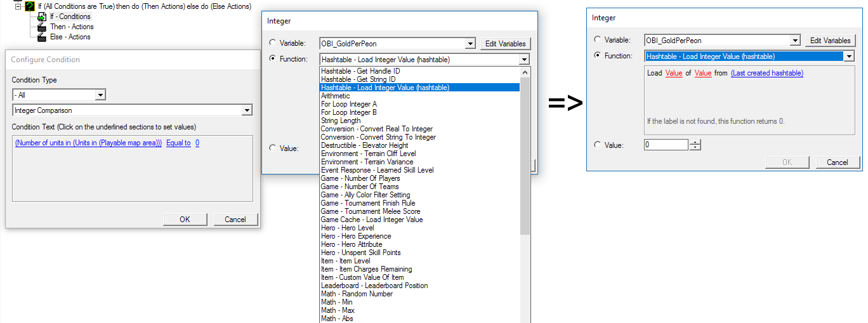868x323 pixels.
Task: Toggle the function dropdown in middle Integer dialog
Action: 523,60
